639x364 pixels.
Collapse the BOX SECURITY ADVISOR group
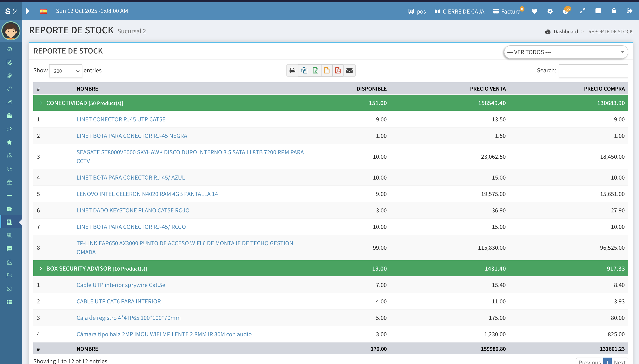click(41, 269)
